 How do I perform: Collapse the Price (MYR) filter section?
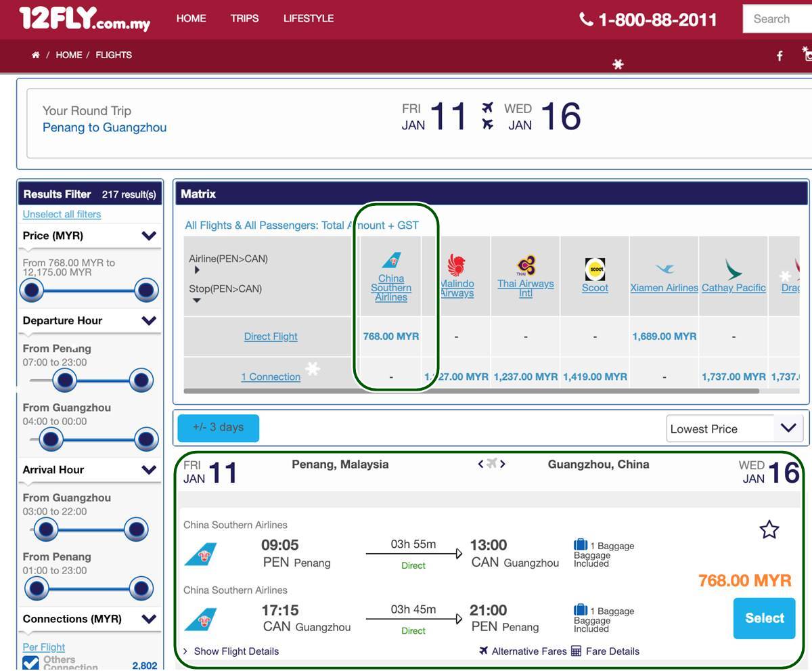point(149,236)
